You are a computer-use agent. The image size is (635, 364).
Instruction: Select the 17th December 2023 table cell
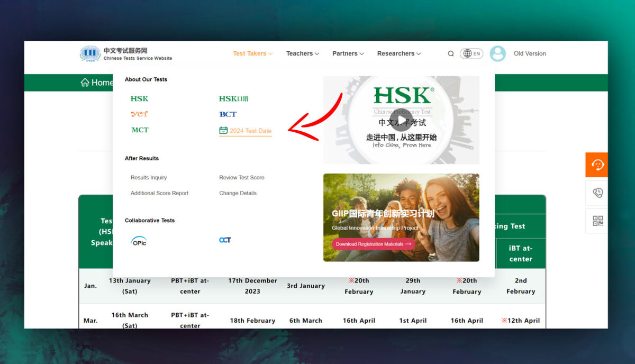click(252, 286)
